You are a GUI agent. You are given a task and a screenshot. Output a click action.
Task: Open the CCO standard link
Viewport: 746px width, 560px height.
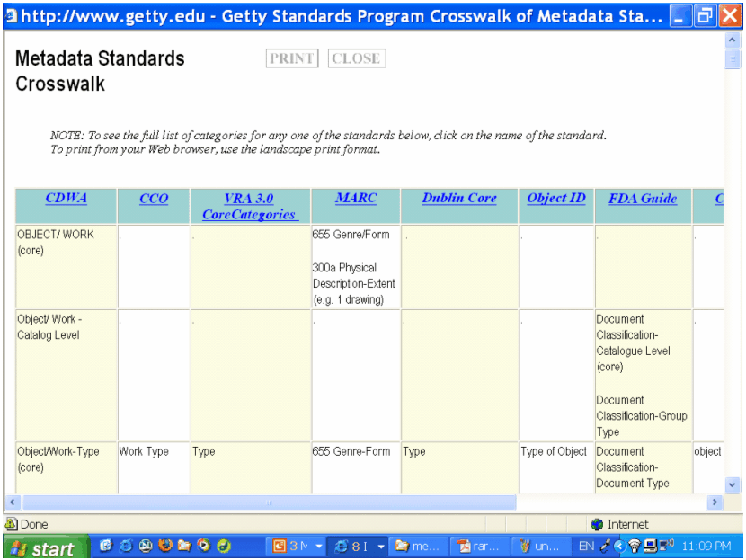154,198
